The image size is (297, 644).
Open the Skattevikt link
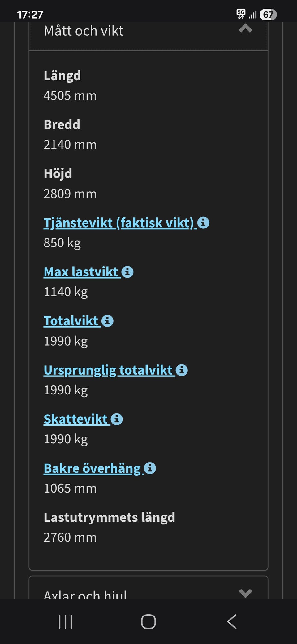[75, 419]
